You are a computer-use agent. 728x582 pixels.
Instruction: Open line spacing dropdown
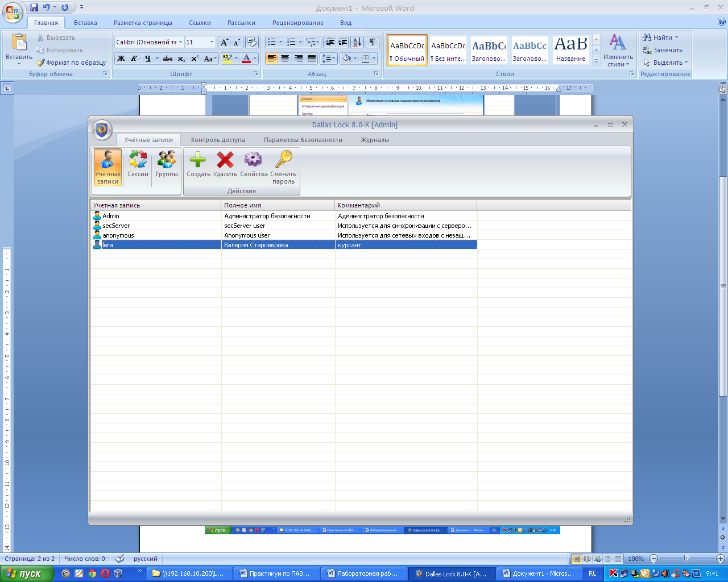(329, 58)
